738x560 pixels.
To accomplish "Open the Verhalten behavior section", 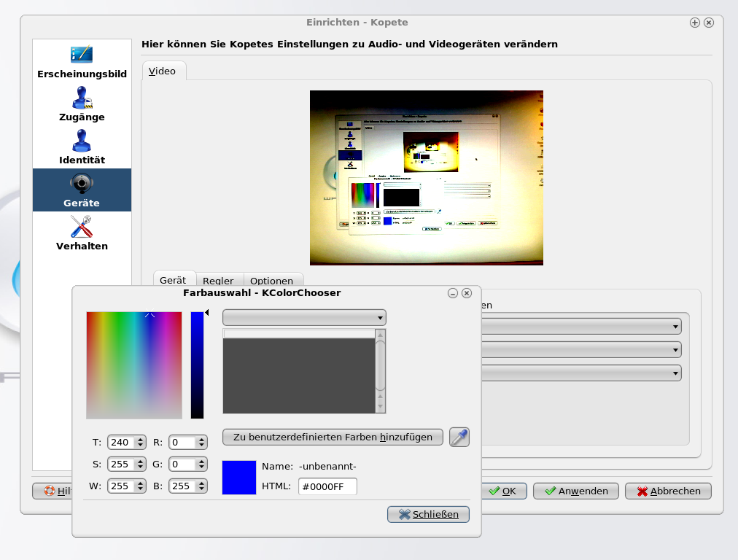I will point(82,233).
